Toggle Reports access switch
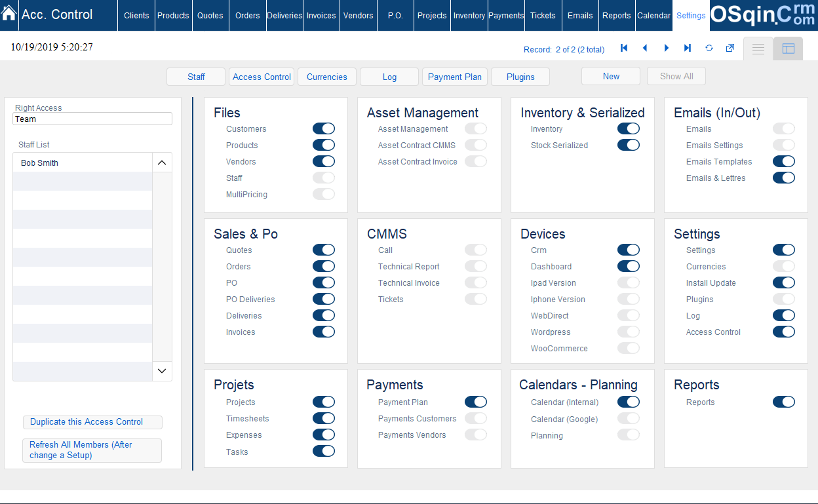 click(784, 402)
